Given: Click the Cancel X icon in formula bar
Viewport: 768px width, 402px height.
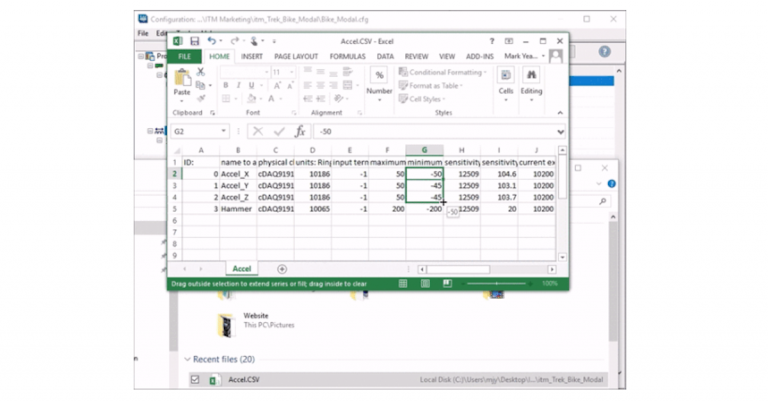Looking at the screenshot, I should [258, 131].
